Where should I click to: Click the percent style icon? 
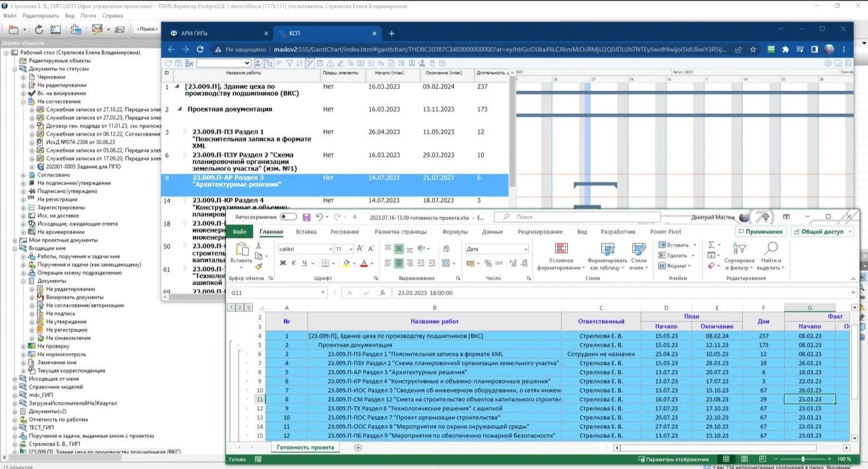(x=488, y=263)
